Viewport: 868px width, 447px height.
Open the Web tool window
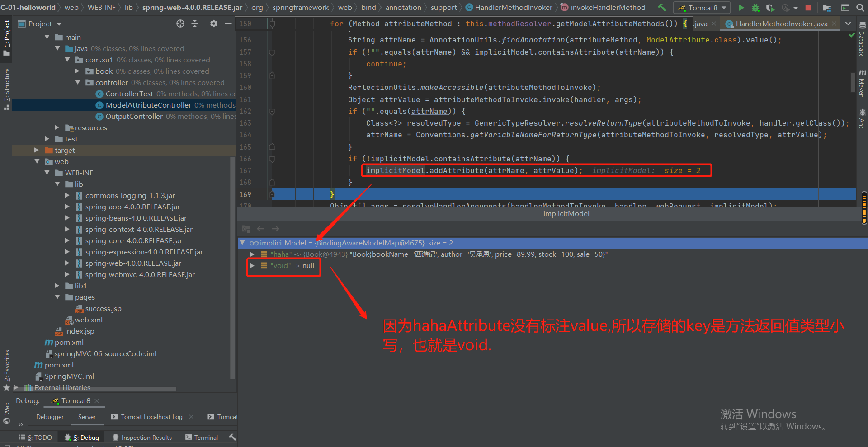[x=6, y=414]
